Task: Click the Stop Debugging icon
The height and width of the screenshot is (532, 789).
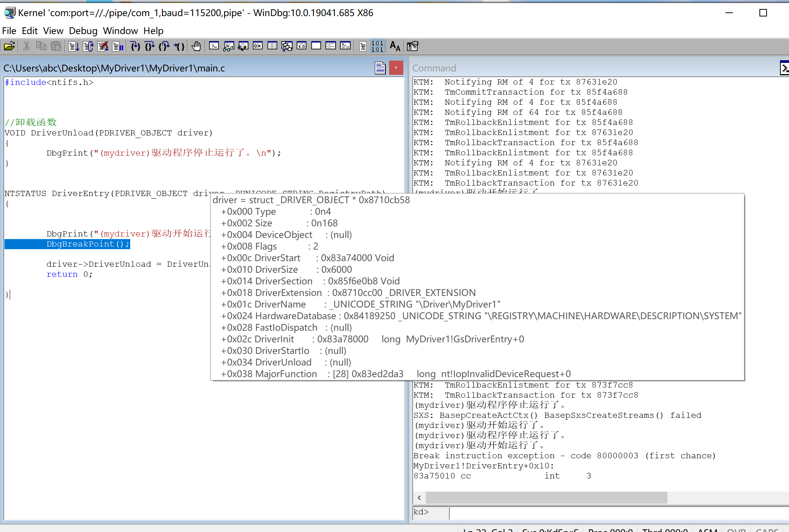Action: coord(103,46)
